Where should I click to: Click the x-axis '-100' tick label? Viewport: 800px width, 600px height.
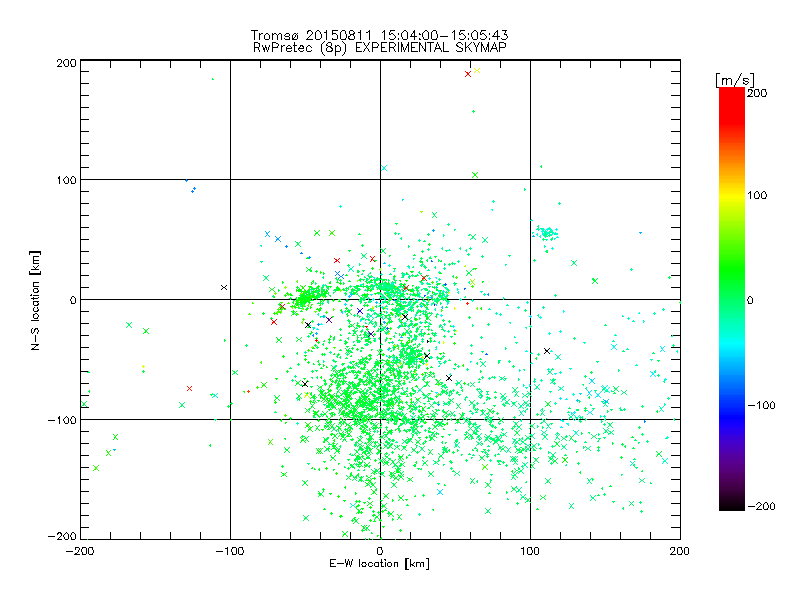pyautogui.click(x=230, y=551)
